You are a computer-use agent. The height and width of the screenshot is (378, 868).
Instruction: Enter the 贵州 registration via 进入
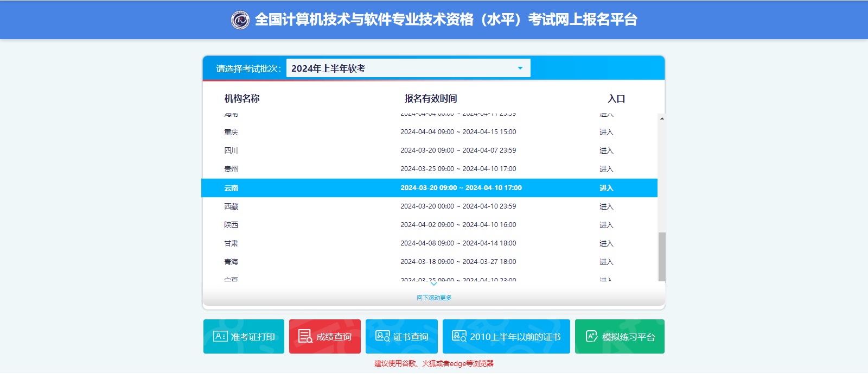606,169
